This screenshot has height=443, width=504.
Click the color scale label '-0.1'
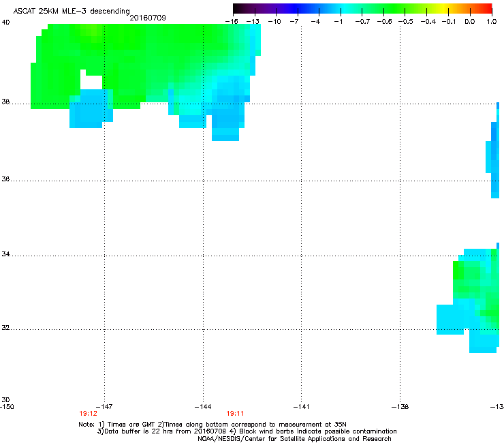tap(449, 22)
